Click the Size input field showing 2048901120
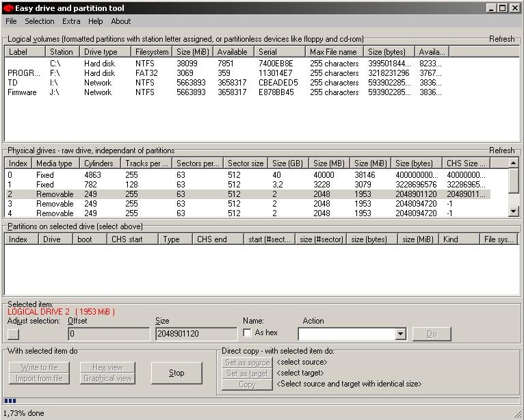The image size is (524, 420). [196, 334]
